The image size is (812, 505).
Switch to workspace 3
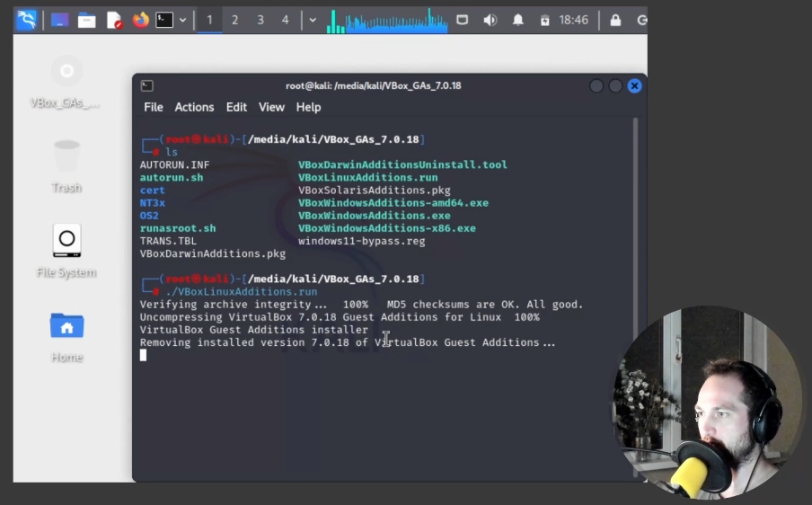coord(260,20)
